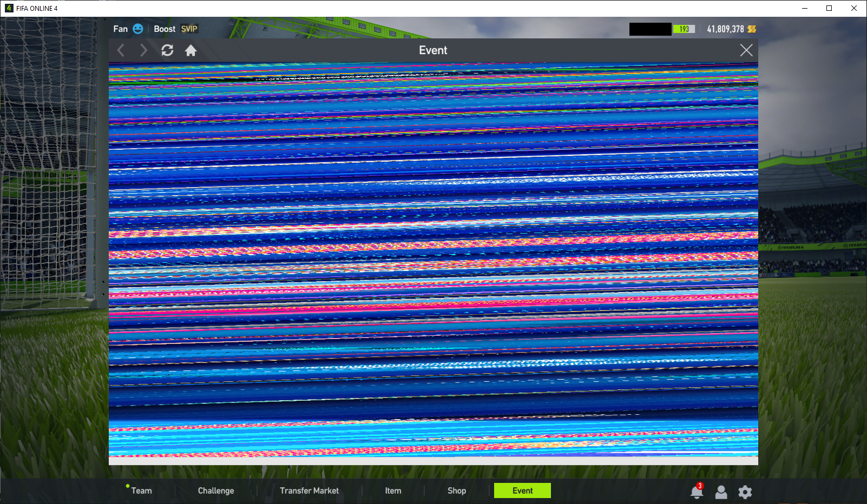The height and width of the screenshot is (504, 867).
Task: Click the SVIP badge
Action: [x=189, y=29]
